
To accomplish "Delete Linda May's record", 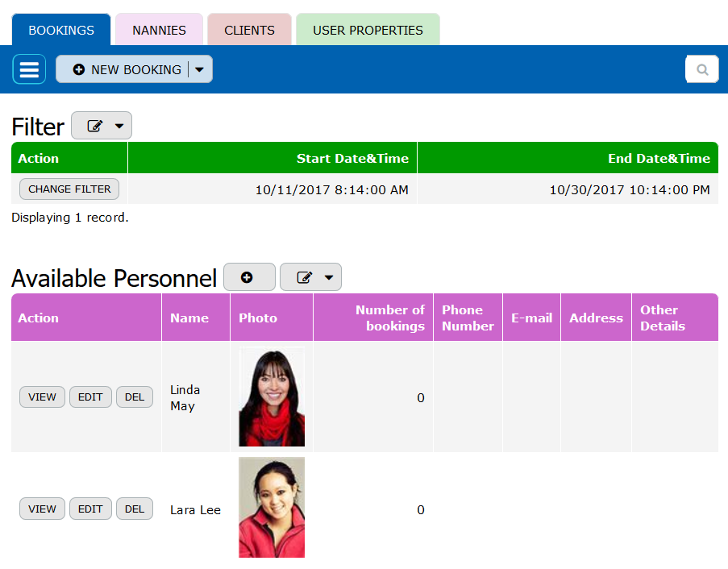I will 135,397.
